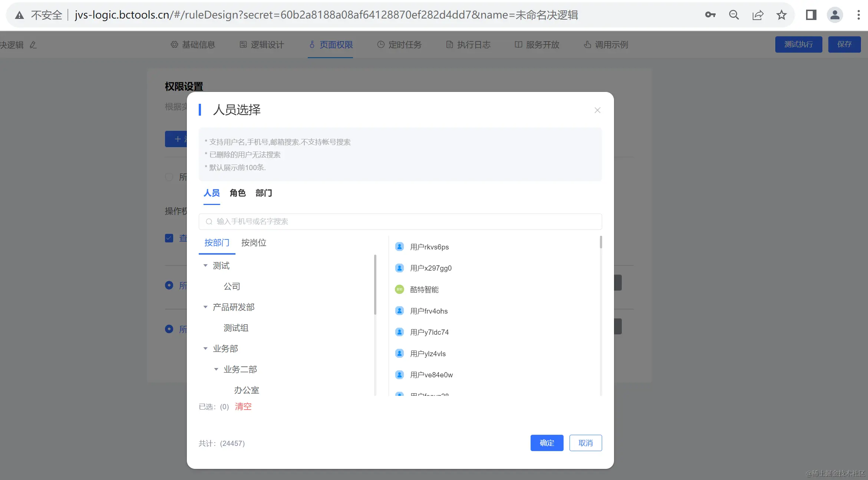This screenshot has width=868, height=480.
Task: Open the browser three-dot menu
Action: pos(858,15)
